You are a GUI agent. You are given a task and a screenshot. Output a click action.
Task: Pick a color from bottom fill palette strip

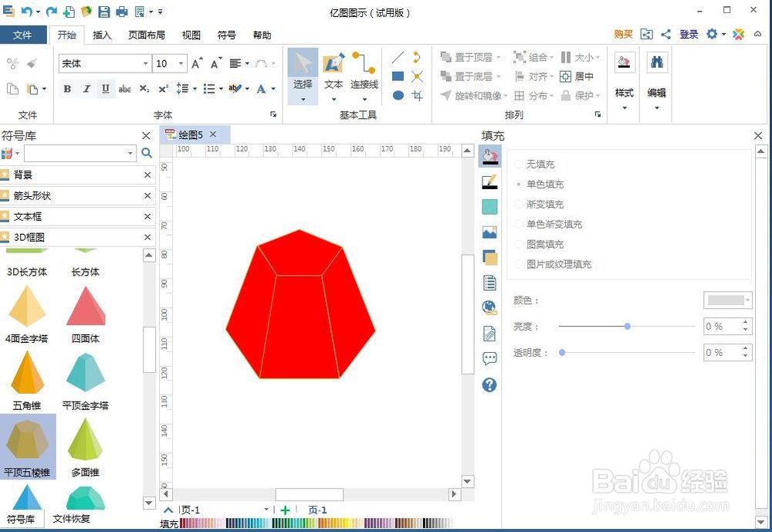[x=316, y=524]
